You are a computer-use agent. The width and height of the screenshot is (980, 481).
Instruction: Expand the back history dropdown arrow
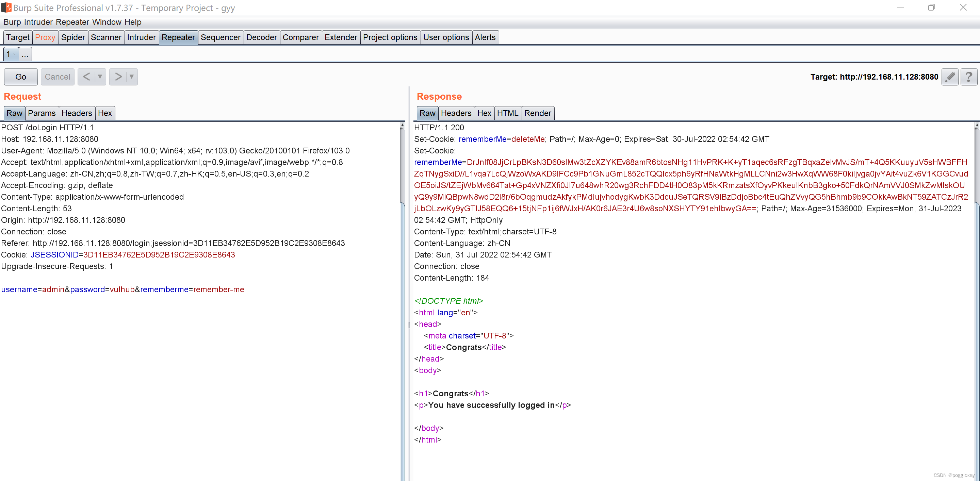coord(100,77)
